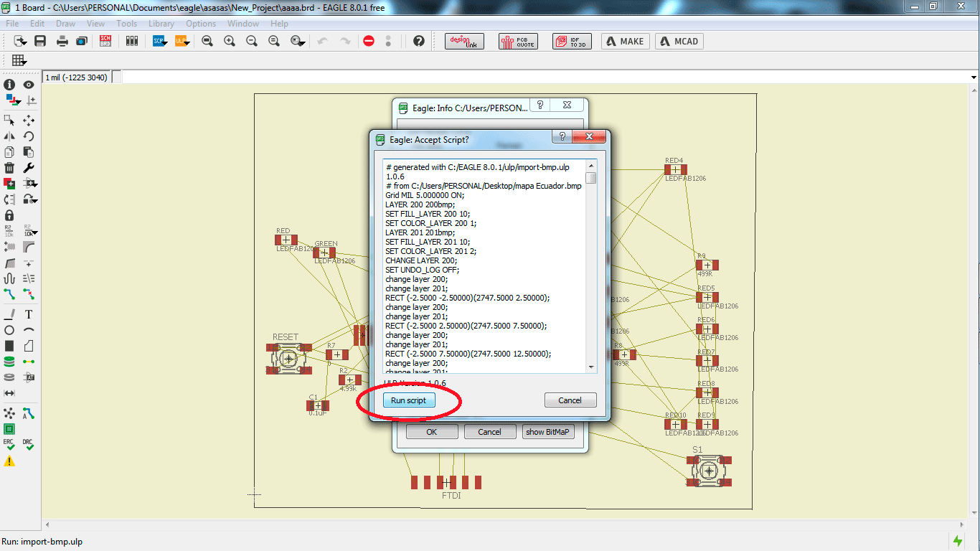Open the Library menu
This screenshot has width=980, height=551.
(x=161, y=24)
